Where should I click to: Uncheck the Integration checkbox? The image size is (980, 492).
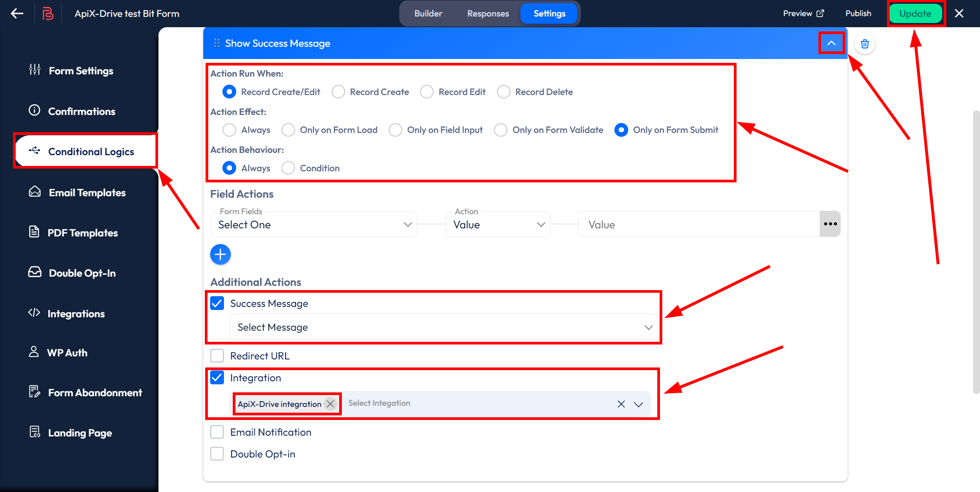(x=217, y=378)
